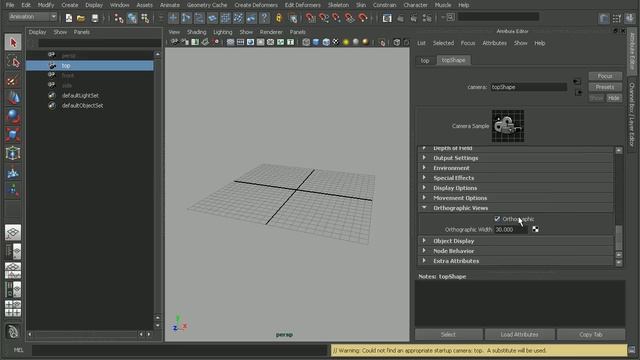Activate the Lasso select tool
Image resolution: width=640 pixels, height=360 pixels.
(x=13, y=62)
